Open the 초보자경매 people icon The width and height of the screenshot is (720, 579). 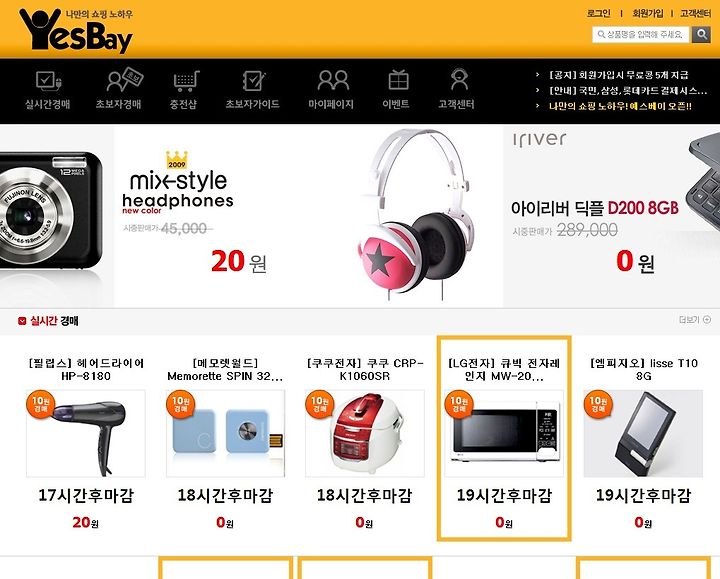[124, 80]
